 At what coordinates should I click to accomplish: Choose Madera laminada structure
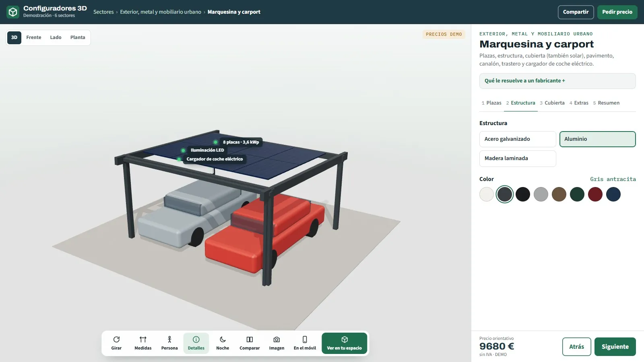pos(518,158)
